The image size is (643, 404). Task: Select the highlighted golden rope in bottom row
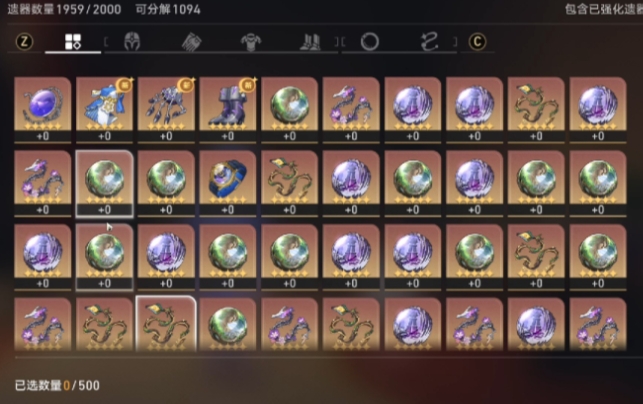(x=166, y=324)
